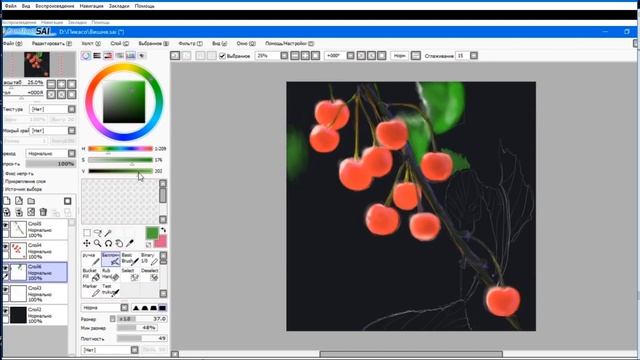Viewport: 640px width, 360px height.
Task: Choose the Rub Hard eraser tool
Action: (111, 275)
